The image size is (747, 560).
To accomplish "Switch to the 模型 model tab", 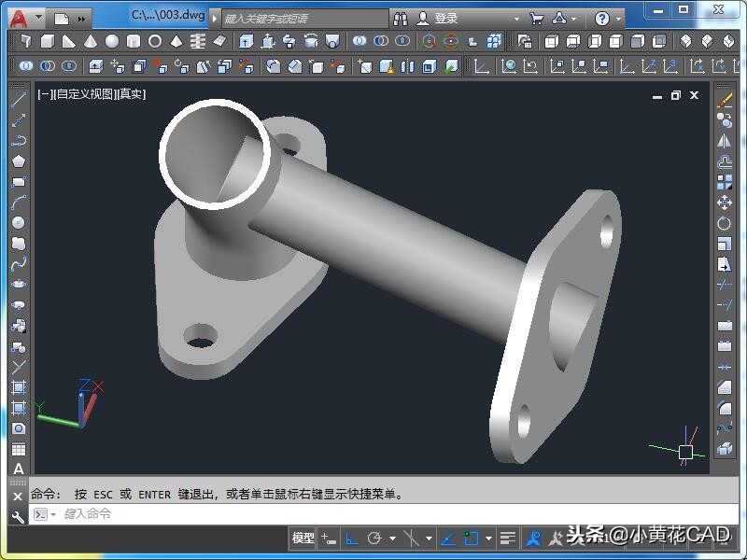I will [x=303, y=539].
